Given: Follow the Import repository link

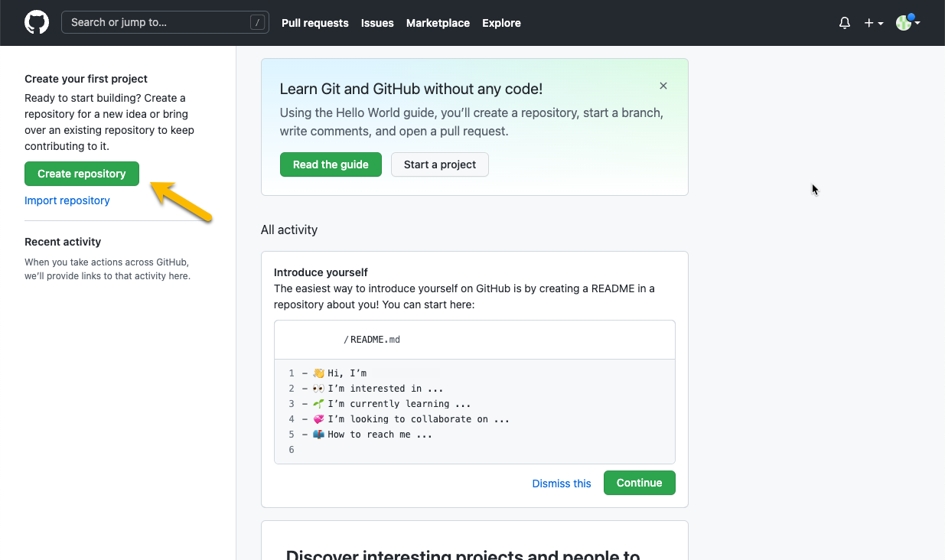Looking at the screenshot, I should click(67, 200).
